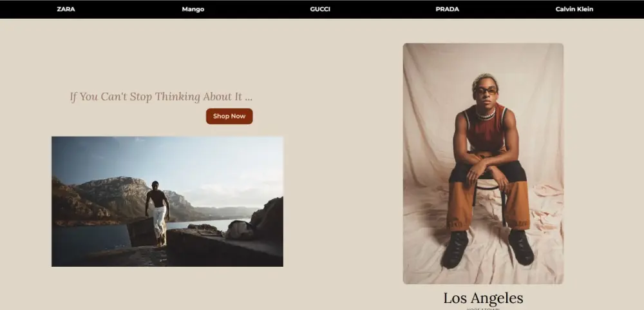Open the seated model portrait photo

coord(483,164)
